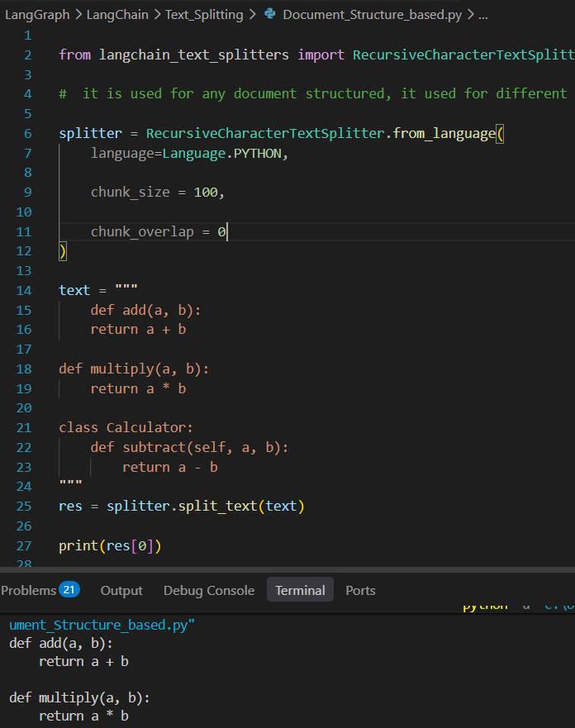This screenshot has width=575, height=728.
Task: Open the Text_Splitting breadcrumb folder
Action: (204, 15)
